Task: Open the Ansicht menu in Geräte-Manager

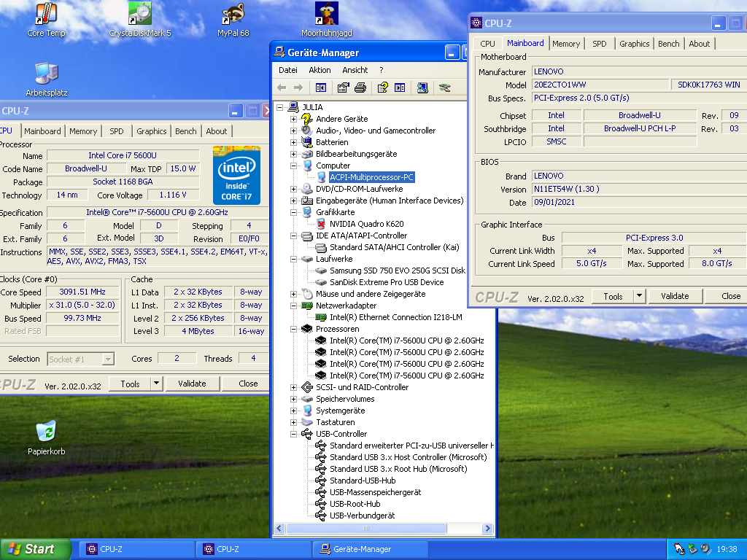Action: pos(355,70)
